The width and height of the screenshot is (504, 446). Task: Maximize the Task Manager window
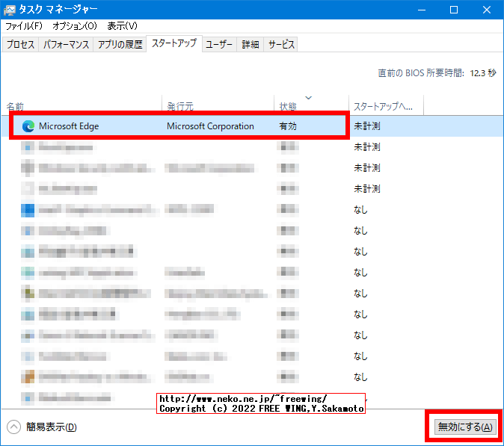click(454, 10)
